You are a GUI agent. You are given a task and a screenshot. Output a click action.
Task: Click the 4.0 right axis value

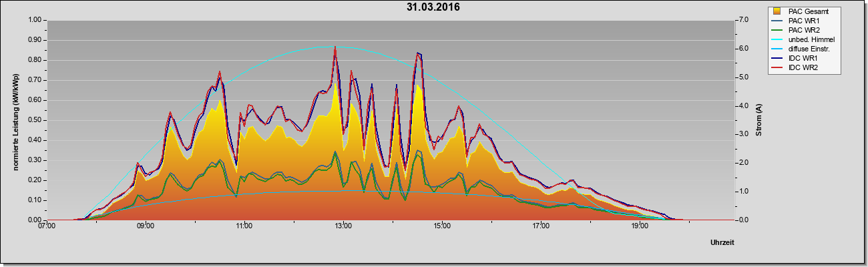click(x=745, y=106)
